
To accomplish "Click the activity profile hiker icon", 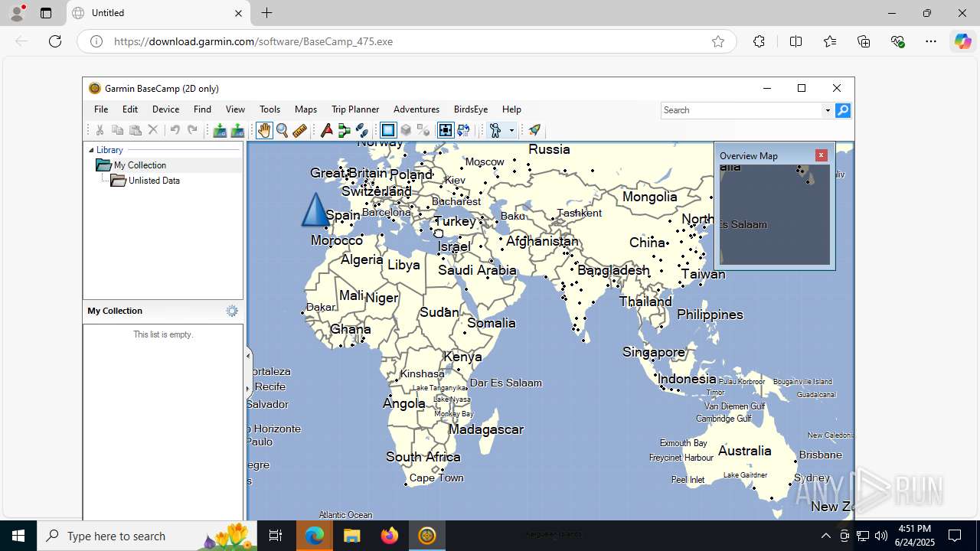I will 495,130.
